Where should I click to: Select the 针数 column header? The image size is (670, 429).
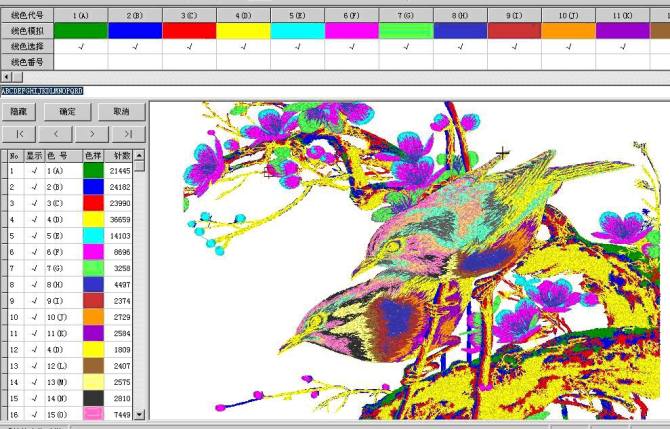pos(121,156)
